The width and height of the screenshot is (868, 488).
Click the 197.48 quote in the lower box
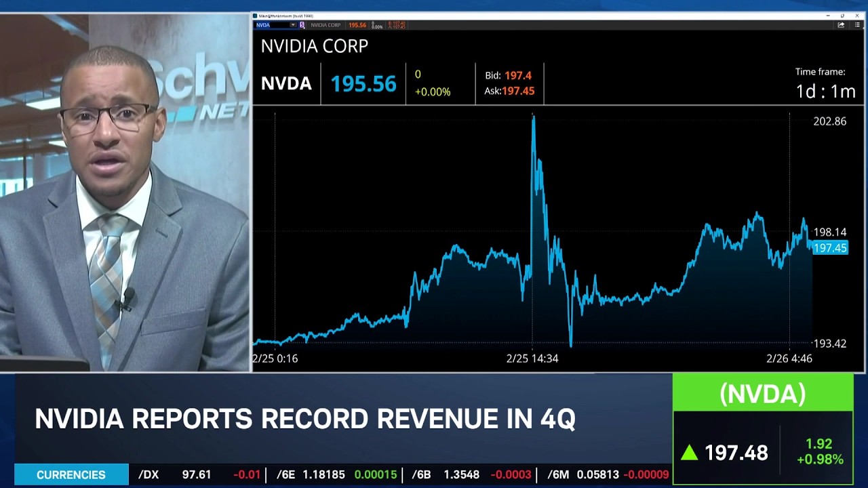[736, 452]
